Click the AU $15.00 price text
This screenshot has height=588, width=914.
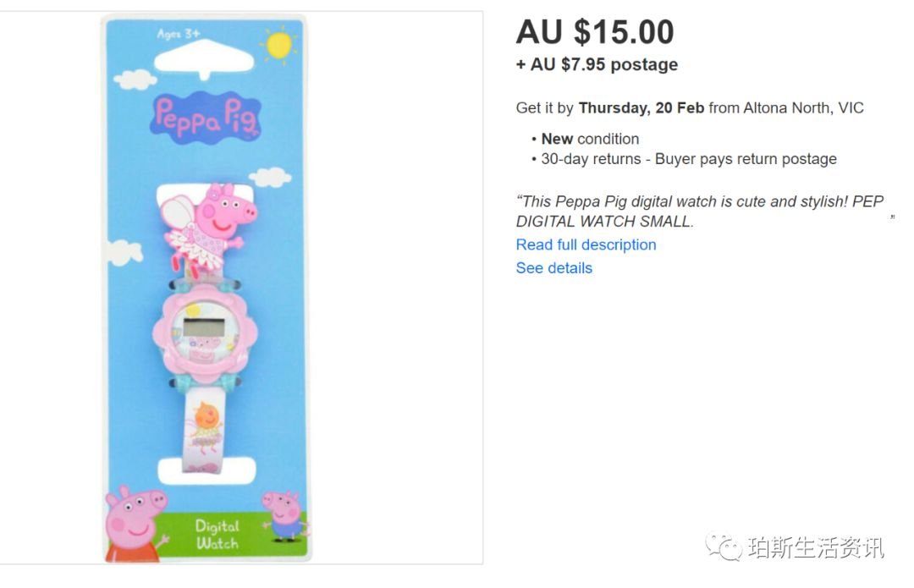[595, 31]
